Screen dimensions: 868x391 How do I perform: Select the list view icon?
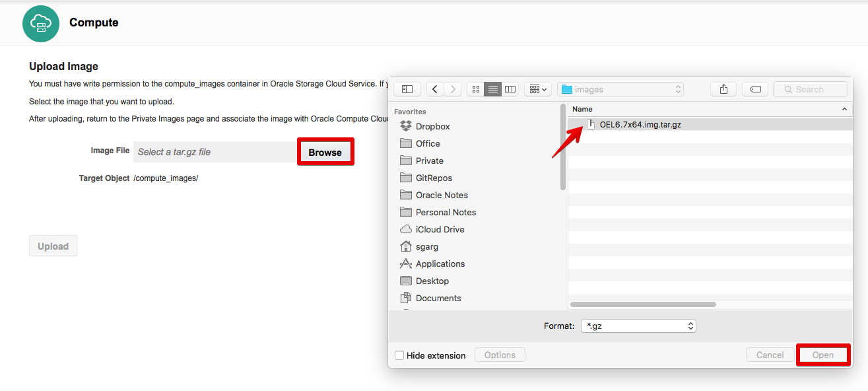click(492, 89)
